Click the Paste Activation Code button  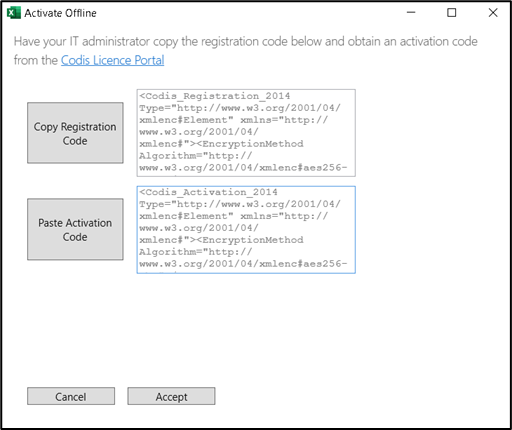[x=75, y=229]
